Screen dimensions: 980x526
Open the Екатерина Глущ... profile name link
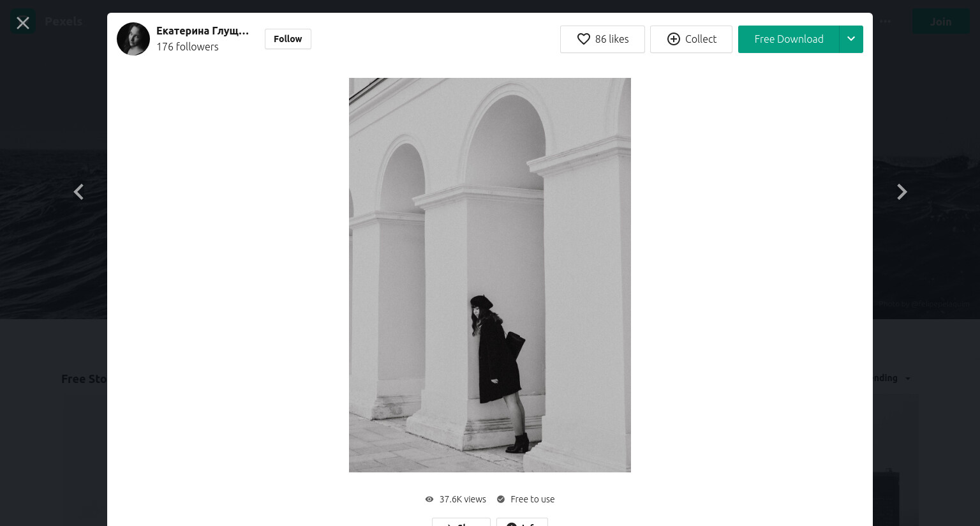tap(202, 31)
